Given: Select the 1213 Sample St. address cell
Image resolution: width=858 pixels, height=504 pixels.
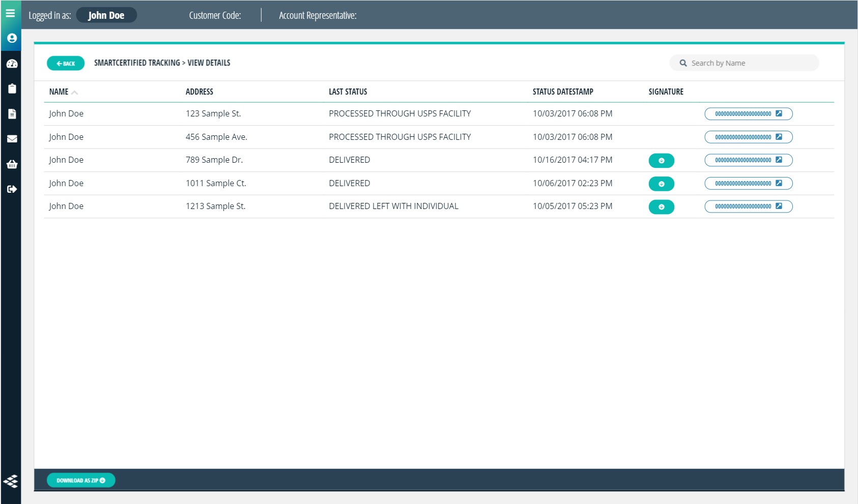Looking at the screenshot, I should [215, 206].
